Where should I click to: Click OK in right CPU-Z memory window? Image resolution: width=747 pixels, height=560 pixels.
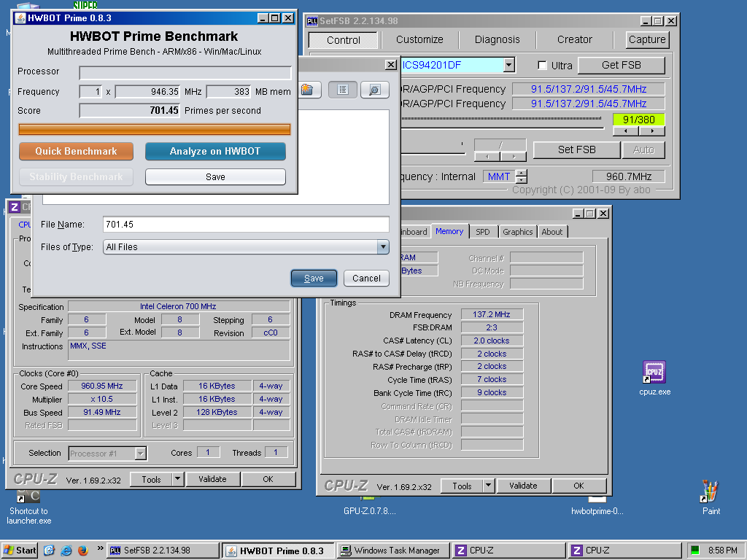coord(578,486)
